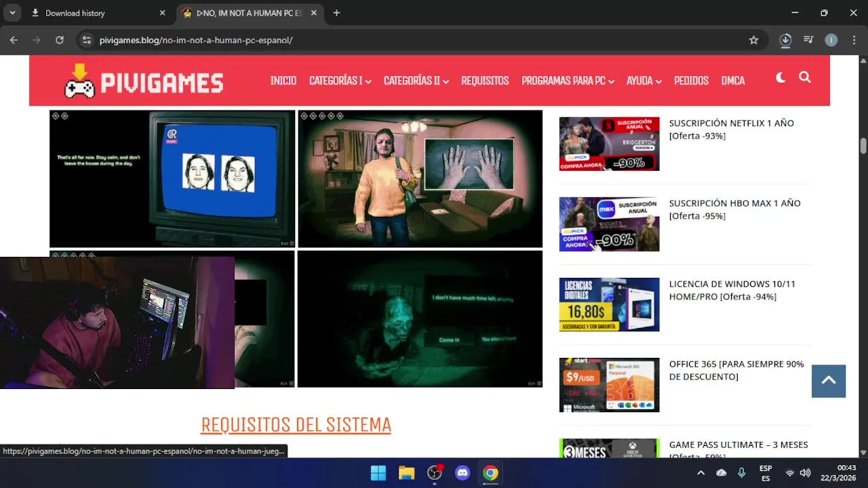This screenshot has width=868, height=488.
Task: Close the NO, IM NOT A HUMAN tab
Action: pos(315,13)
